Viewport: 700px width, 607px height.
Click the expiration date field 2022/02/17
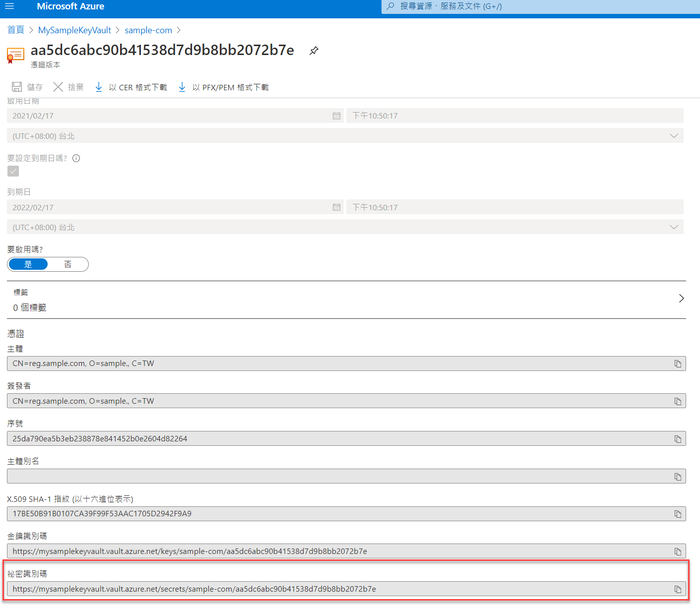(x=175, y=207)
